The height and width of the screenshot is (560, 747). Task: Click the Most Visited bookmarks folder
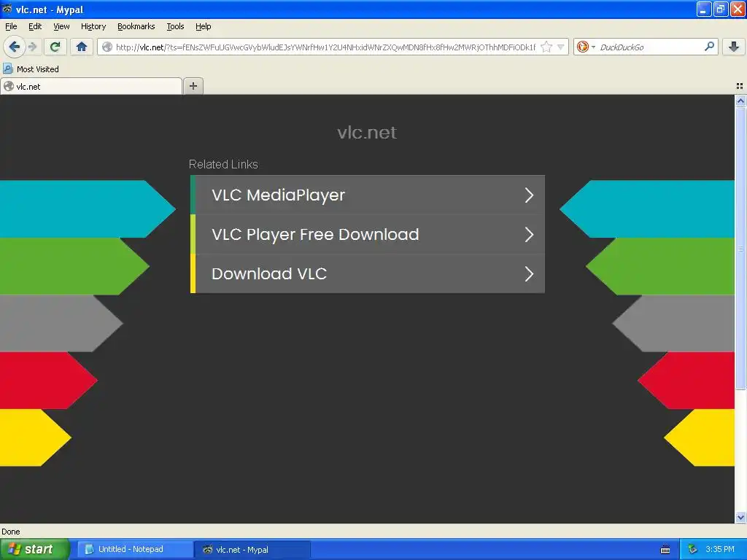pos(31,69)
